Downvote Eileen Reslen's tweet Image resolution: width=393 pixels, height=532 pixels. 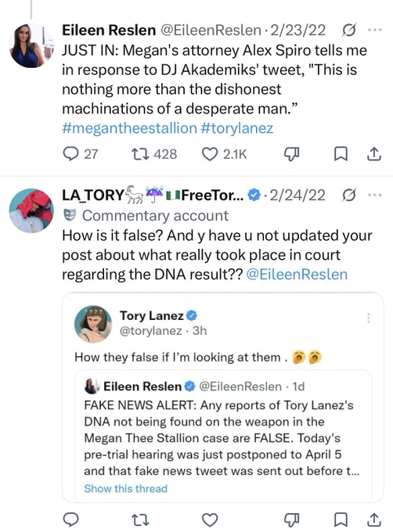coord(291,154)
